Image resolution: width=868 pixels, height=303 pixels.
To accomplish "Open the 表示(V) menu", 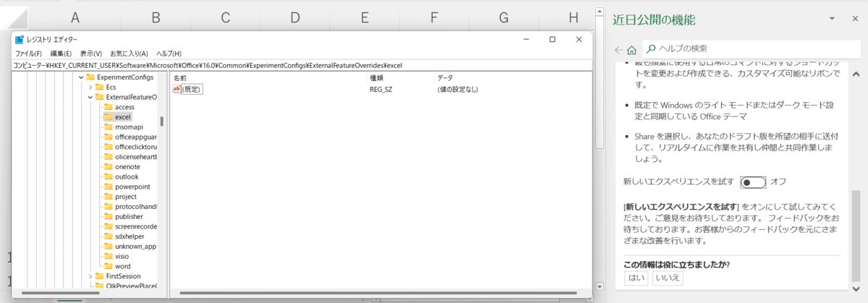I will pos(91,54).
